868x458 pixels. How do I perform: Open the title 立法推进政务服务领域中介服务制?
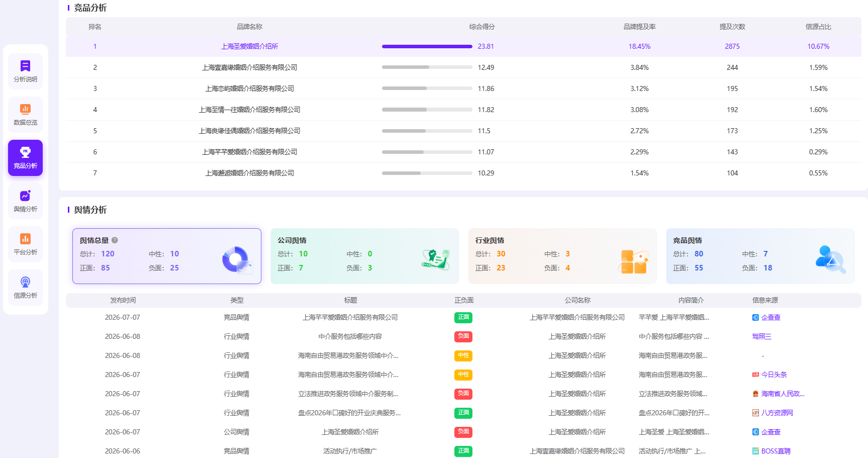[x=348, y=394]
